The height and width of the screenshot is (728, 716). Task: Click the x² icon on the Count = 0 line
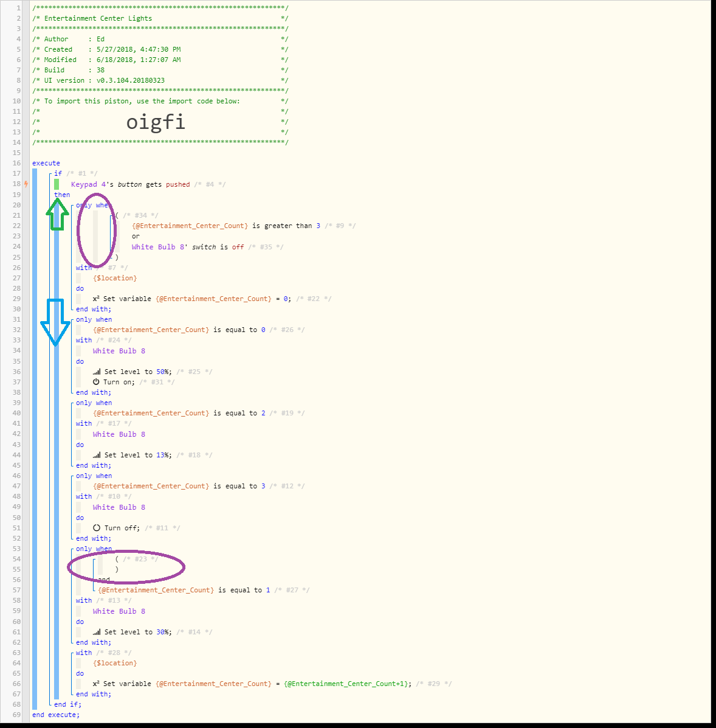(x=96, y=299)
